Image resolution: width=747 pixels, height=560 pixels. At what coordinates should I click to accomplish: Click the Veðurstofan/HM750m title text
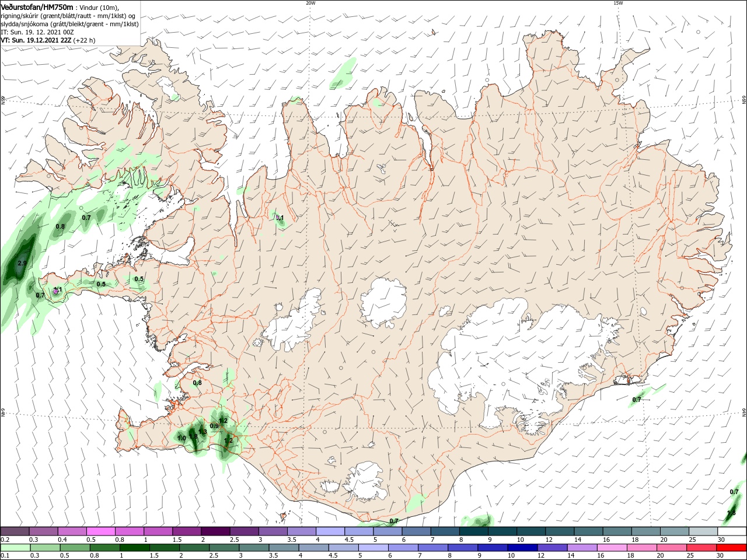[37, 6]
